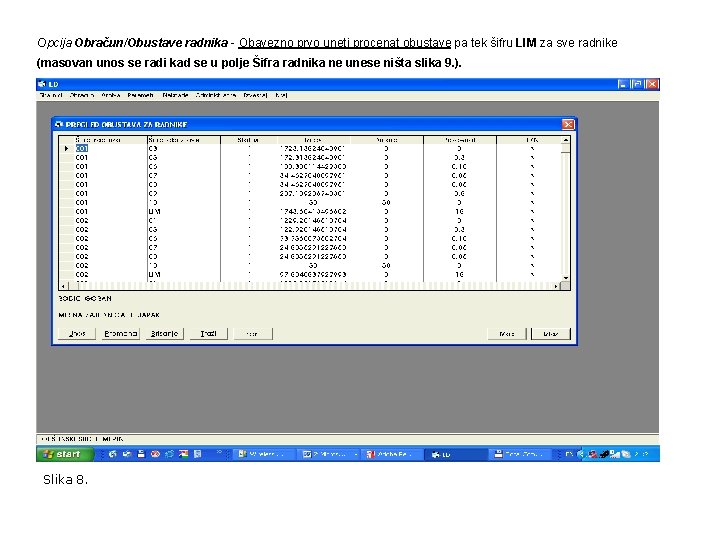Click the Procenat column header

pos(460,140)
